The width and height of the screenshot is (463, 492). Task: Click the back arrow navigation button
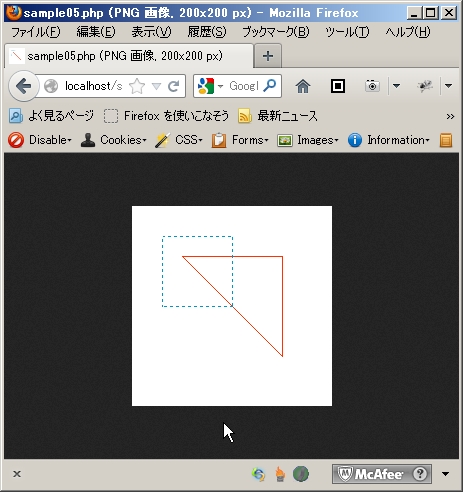click(23, 86)
